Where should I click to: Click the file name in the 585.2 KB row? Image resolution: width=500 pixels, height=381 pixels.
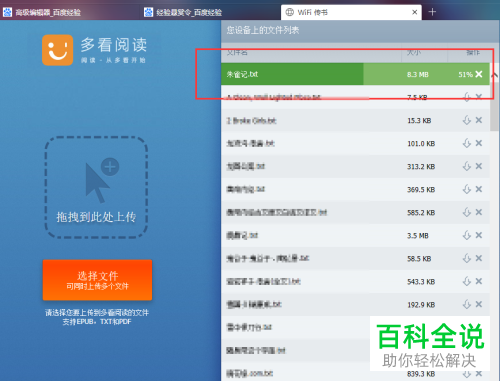click(x=277, y=212)
